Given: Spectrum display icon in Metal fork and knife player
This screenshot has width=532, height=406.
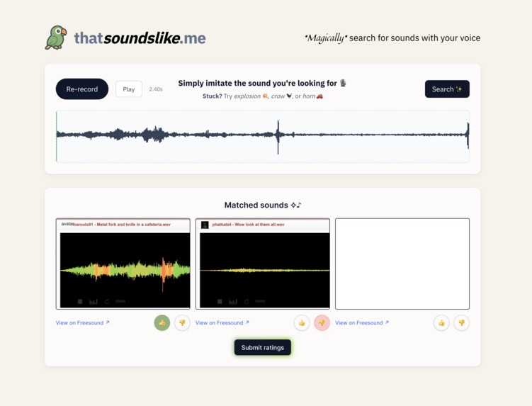Looking at the screenshot, I should (93, 301).
